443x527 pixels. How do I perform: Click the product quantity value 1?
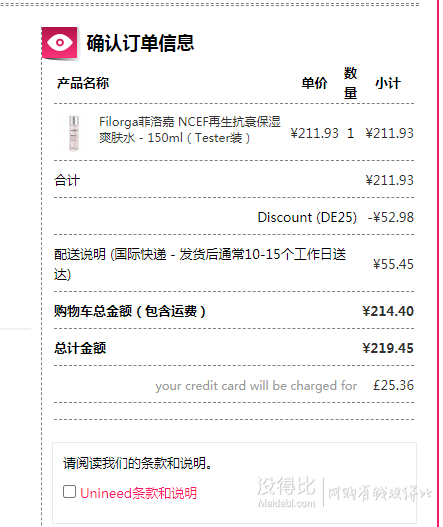pyautogui.click(x=351, y=133)
